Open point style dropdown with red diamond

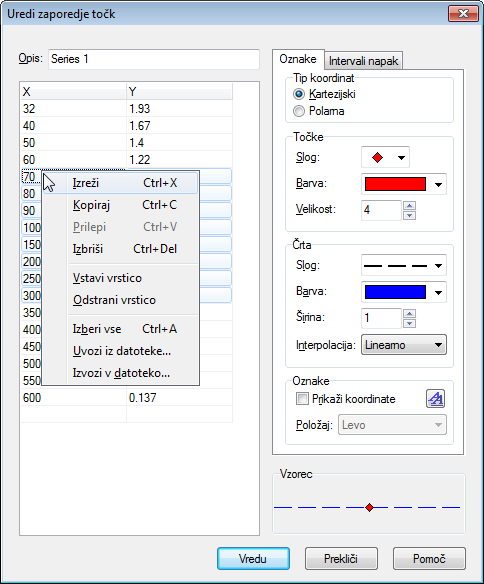385,158
